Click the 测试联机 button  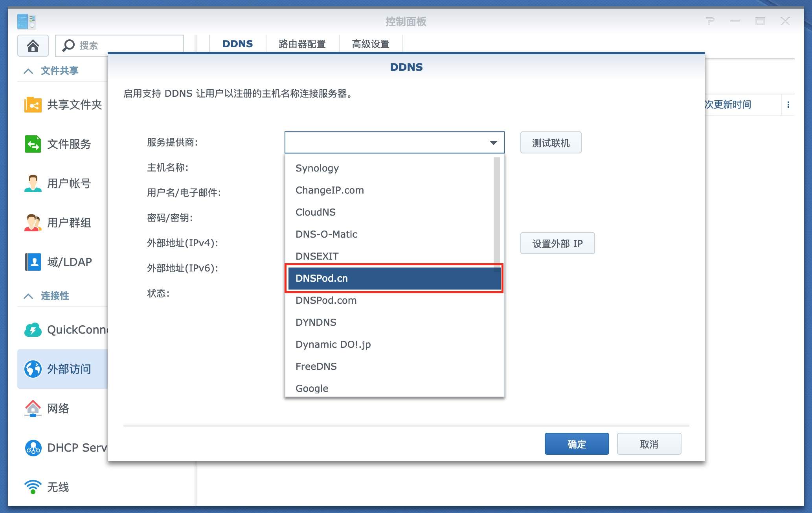[x=550, y=143]
